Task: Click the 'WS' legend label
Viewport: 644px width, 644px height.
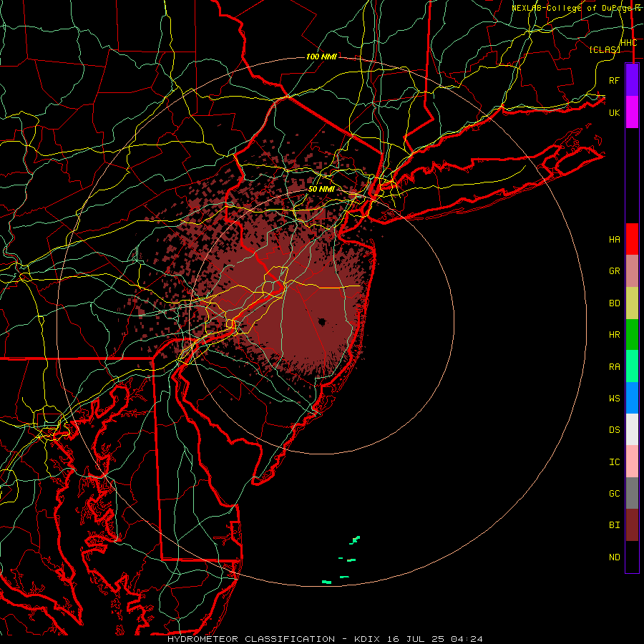Action: (615, 399)
